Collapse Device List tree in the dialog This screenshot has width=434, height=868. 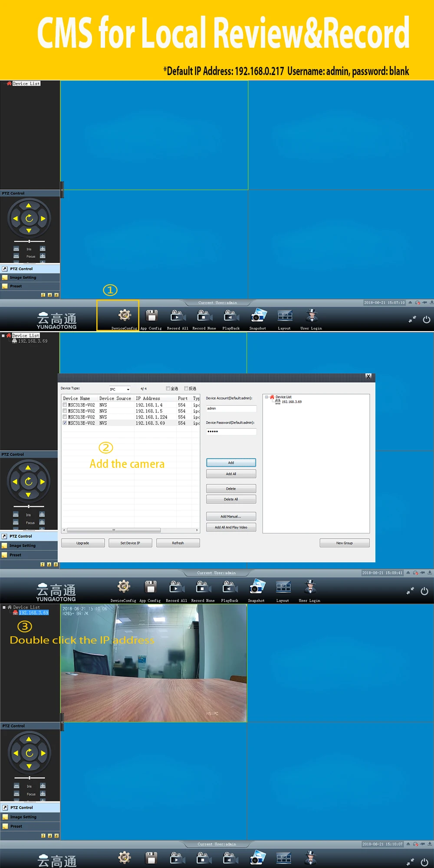click(267, 397)
